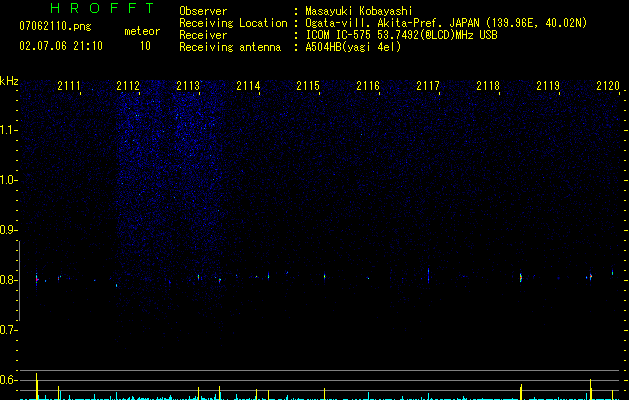Click the 0.9 kHz axis label
Screen dimensions: 629x400
point(7,230)
